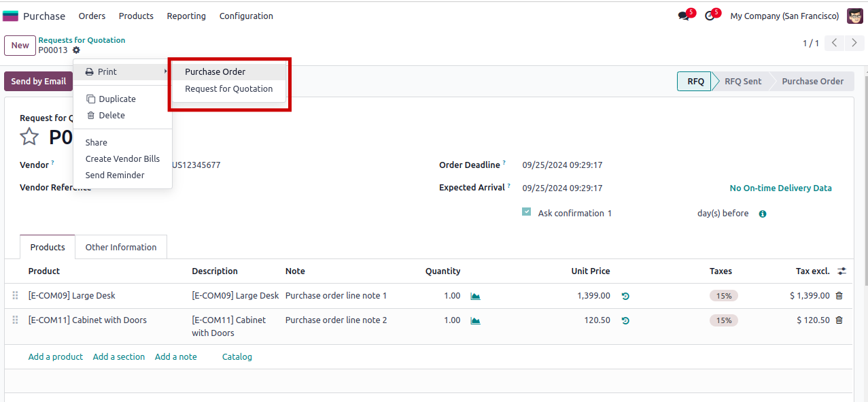Open the messages chat icon
Viewport: 868px width, 402px height.
pyautogui.click(x=683, y=16)
